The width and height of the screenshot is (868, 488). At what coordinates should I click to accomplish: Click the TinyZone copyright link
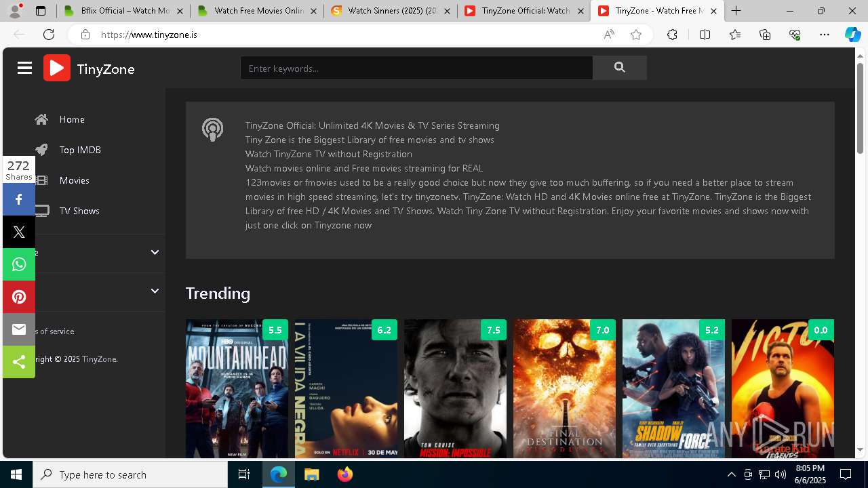click(99, 359)
